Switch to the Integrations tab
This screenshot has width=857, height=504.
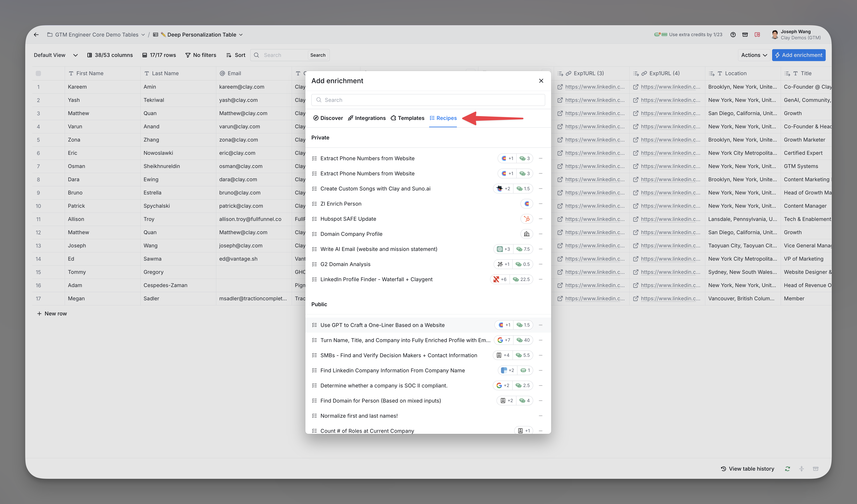click(x=367, y=118)
